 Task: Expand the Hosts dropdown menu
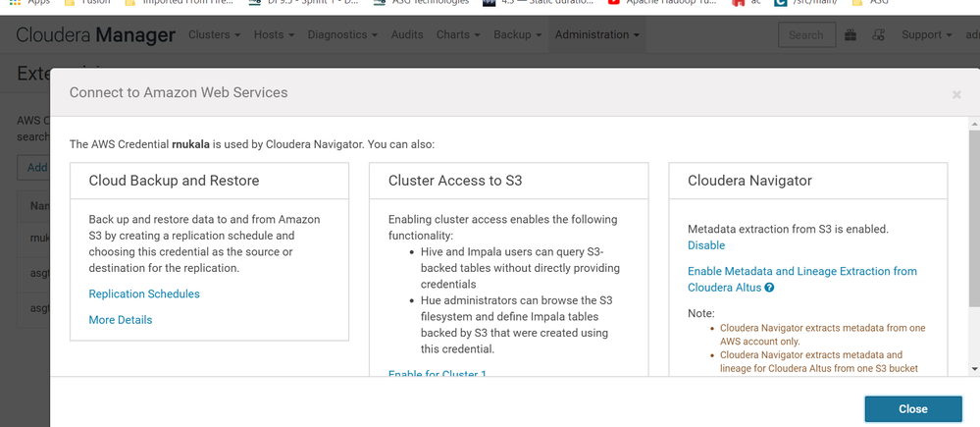coord(274,35)
